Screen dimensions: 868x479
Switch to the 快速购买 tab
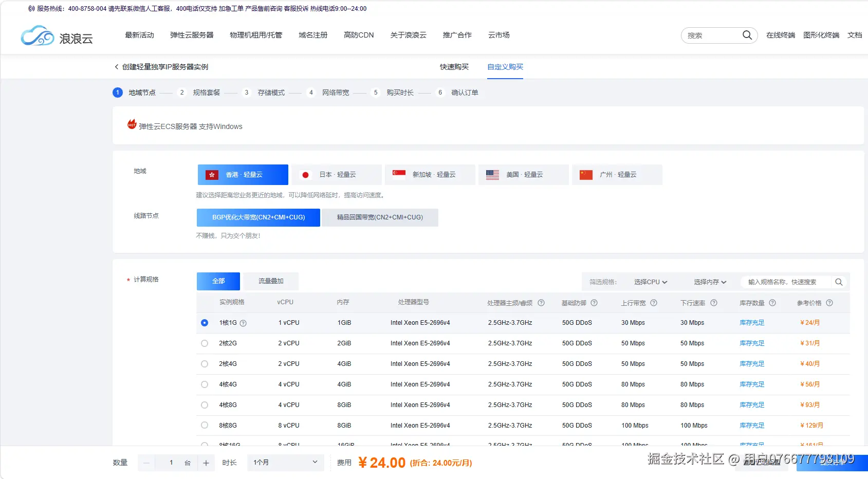(x=454, y=67)
